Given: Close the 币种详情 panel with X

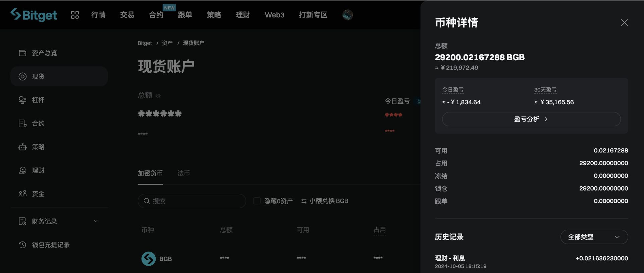Looking at the screenshot, I should click(x=624, y=22).
